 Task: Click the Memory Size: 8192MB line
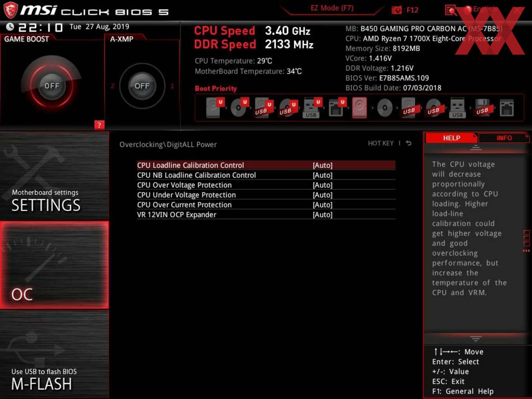pos(383,49)
